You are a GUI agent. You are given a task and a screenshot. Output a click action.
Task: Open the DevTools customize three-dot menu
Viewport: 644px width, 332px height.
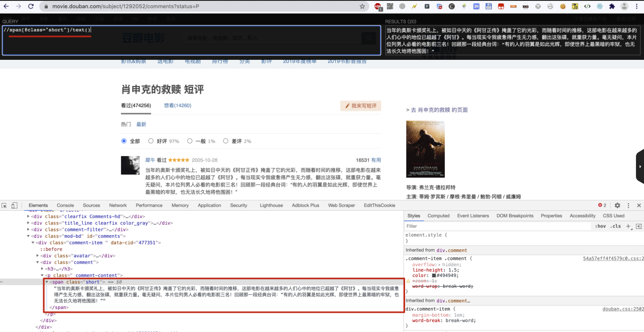(628, 205)
